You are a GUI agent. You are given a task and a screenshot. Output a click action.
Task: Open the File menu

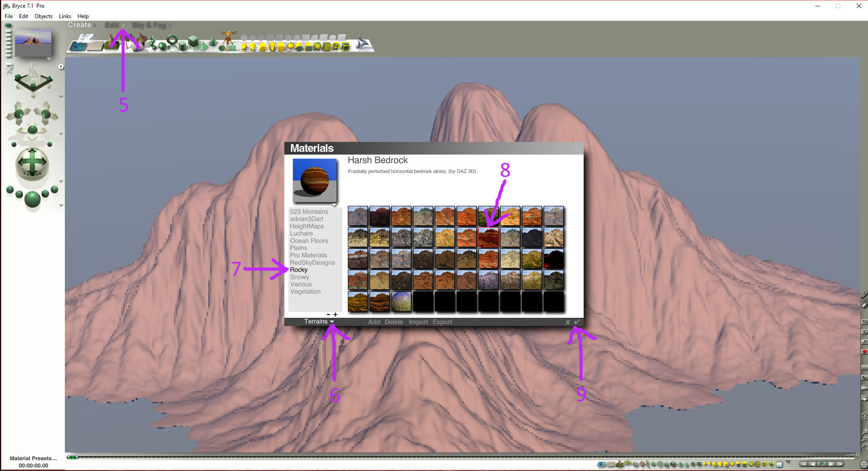click(x=9, y=16)
